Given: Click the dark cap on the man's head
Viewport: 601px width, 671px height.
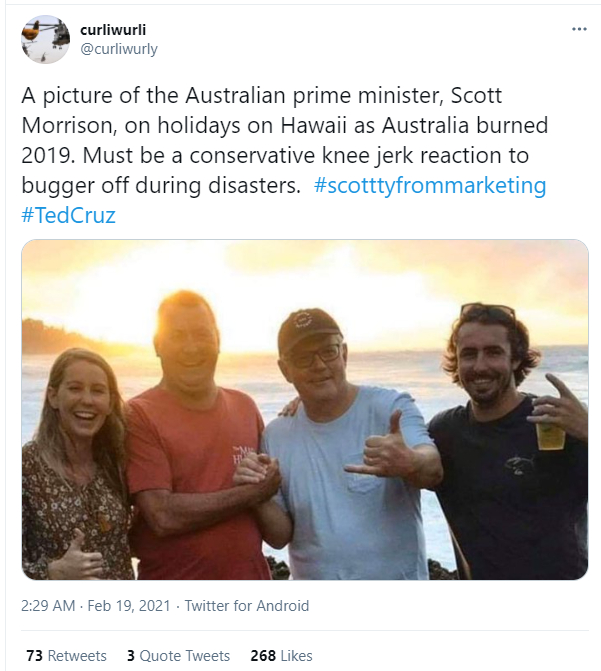Looking at the screenshot, I should pos(308,329).
